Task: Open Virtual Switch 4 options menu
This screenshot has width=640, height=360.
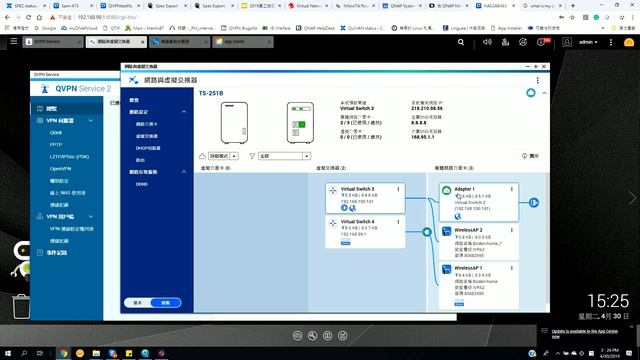Action: pos(398,222)
